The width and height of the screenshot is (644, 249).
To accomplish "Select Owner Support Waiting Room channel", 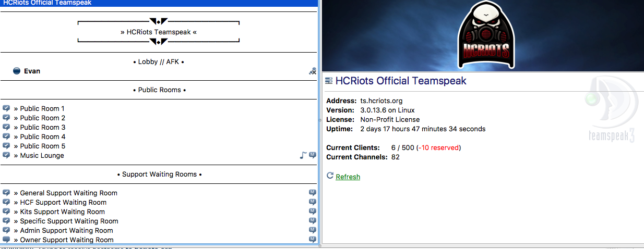I will pyautogui.click(x=159, y=240).
